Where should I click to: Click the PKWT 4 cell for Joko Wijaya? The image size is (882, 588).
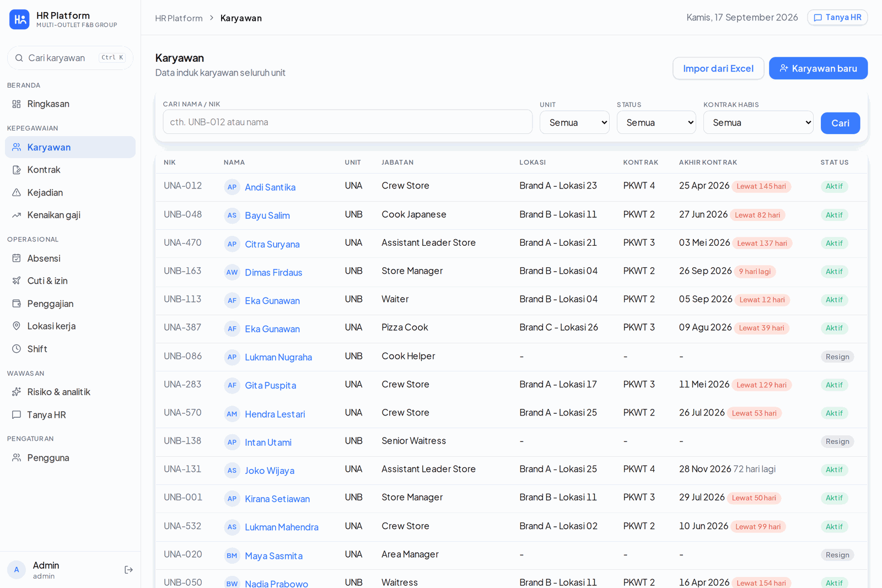(639, 469)
